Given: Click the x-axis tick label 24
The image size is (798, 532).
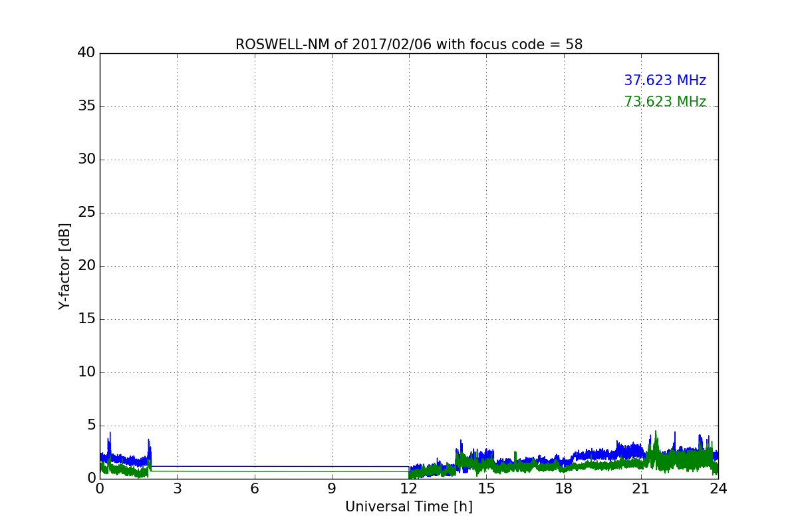Looking at the screenshot, I should point(718,488).
